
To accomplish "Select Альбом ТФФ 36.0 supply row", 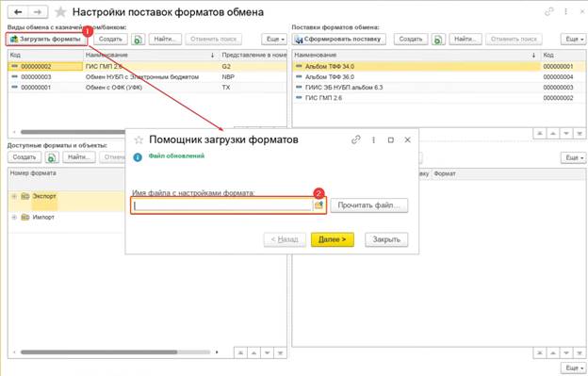I will click(439, 77).
